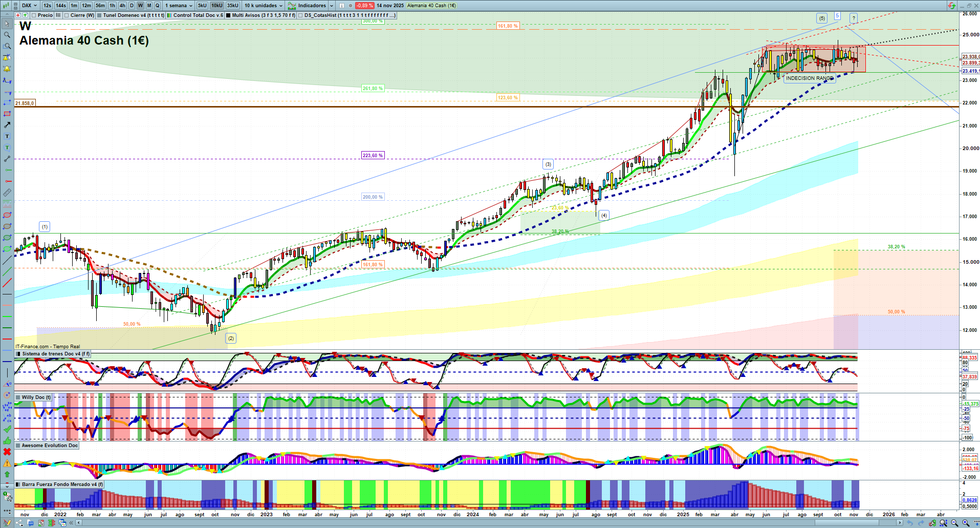Click the red X delete icon
The image size is (980, 528).
tap(7, 452)
